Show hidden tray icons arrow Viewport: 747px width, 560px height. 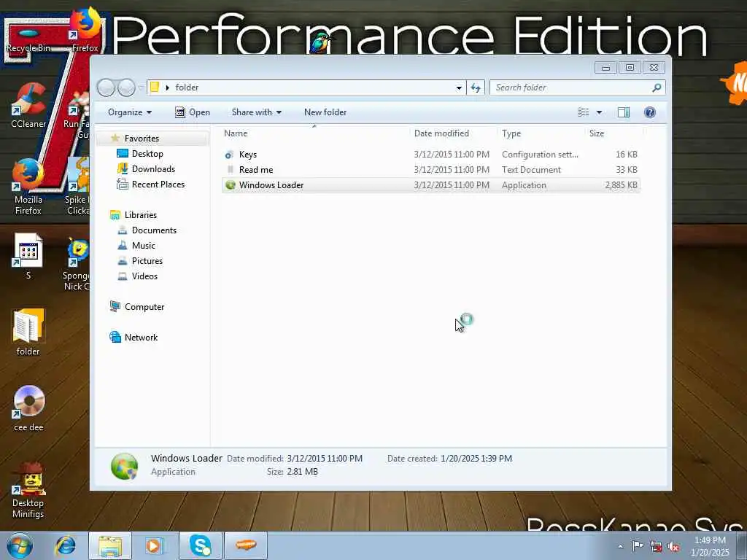[x=620, y=546]
